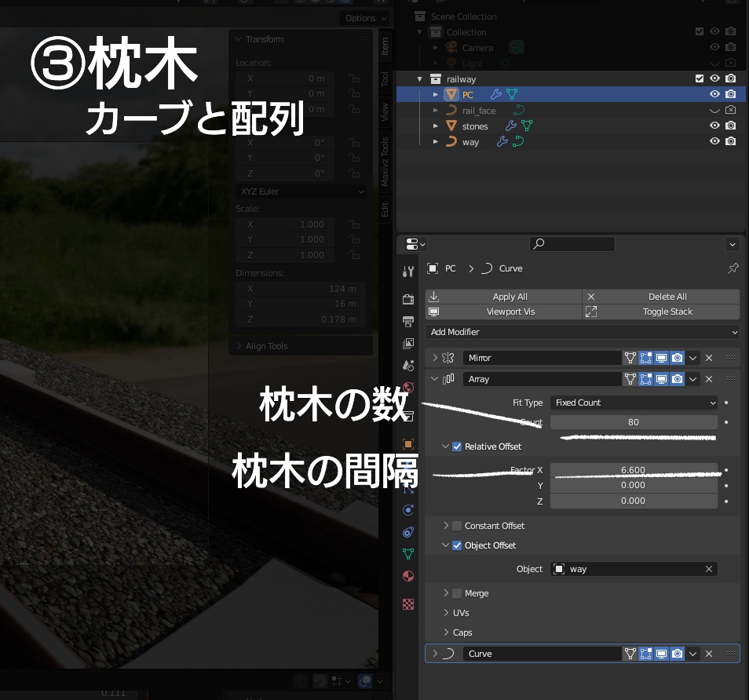The height and width of the screenshot is (700, 749).
Task: Uncheck Relative Offset in the Array modifier
Action: click(457, 445)
